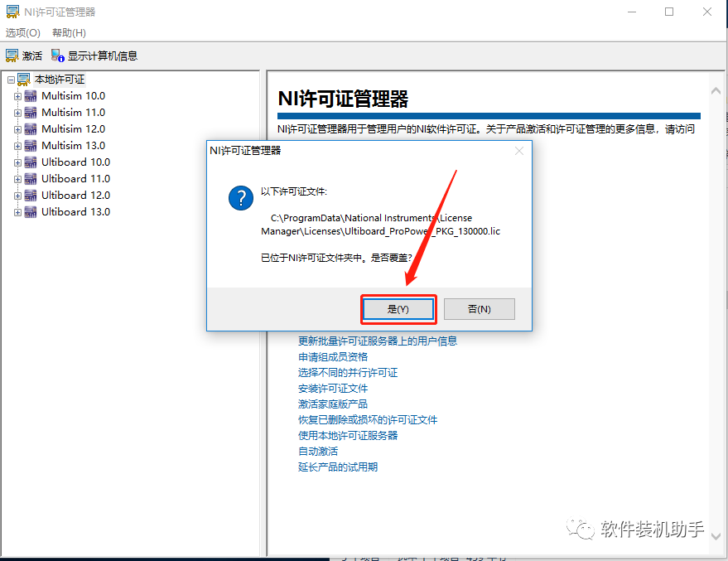Click the Multisim 10.0 package icon

(x=31, y=96)
